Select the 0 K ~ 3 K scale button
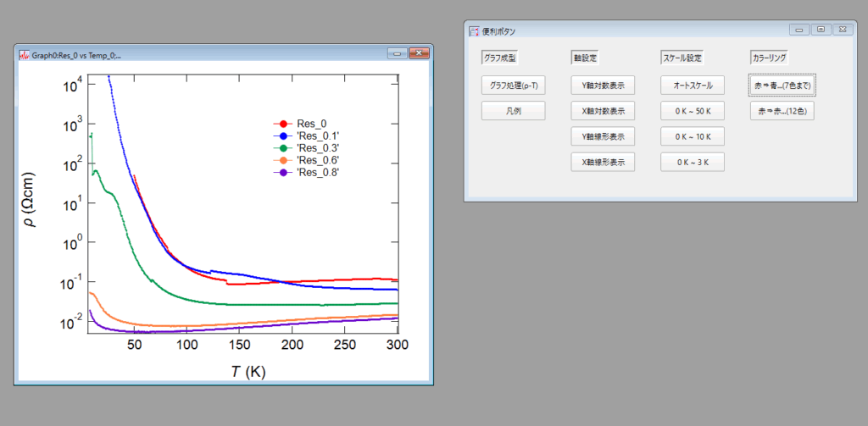The height and width of the screenshot is (426, 868). click(x=693, y=162)
